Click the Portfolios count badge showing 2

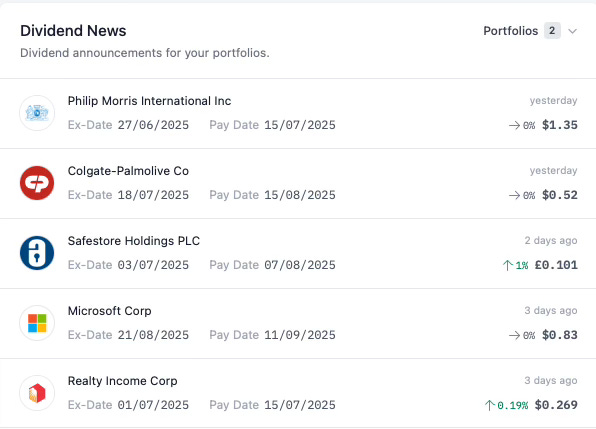(552, 31)
